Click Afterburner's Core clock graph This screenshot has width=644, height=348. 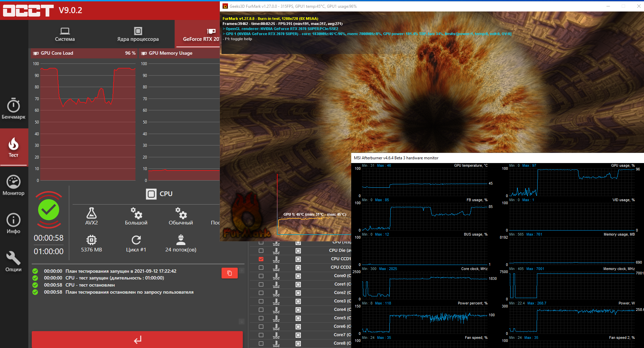[425, 286]
